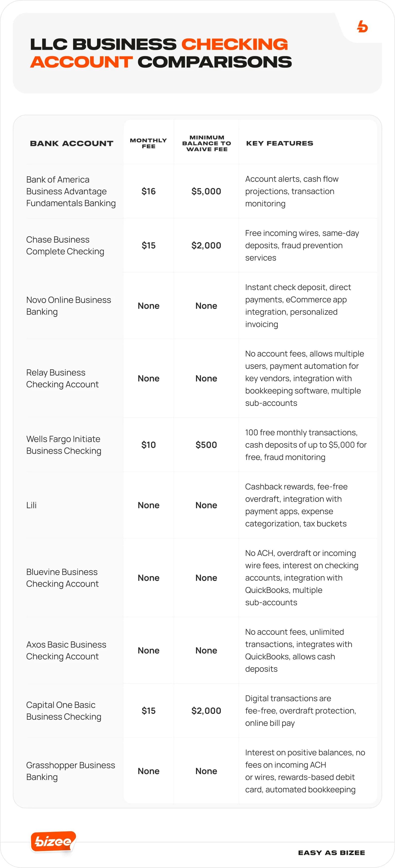The width and height of the screenshot is (395, 868).
Task: Select the Relay Business Checking Account name
Action: tap(62, 379)
